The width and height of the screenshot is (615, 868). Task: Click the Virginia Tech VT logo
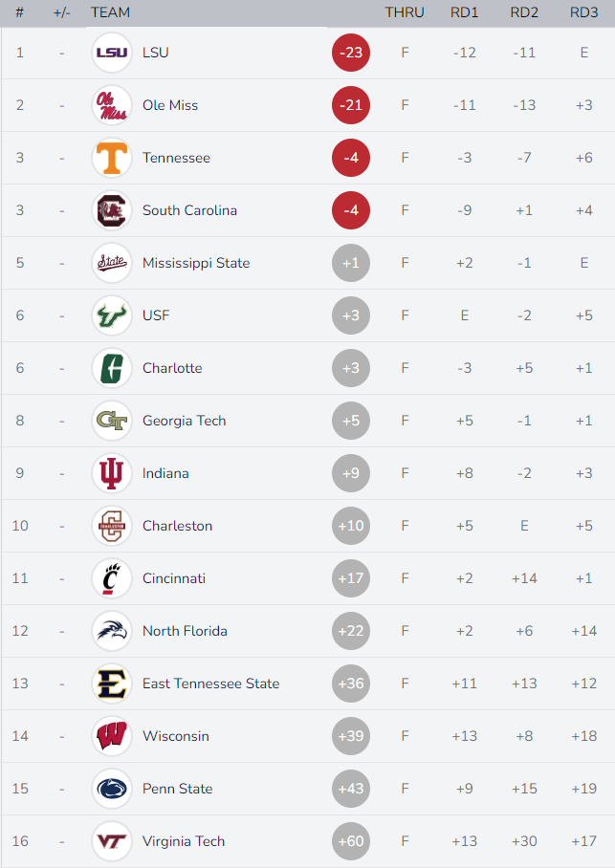tap(111, 841)
